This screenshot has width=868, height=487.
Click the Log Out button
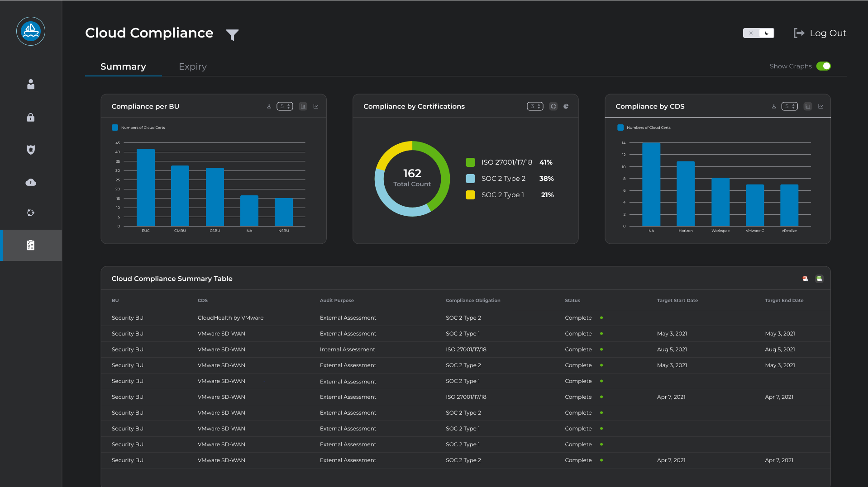coord(820,33)
